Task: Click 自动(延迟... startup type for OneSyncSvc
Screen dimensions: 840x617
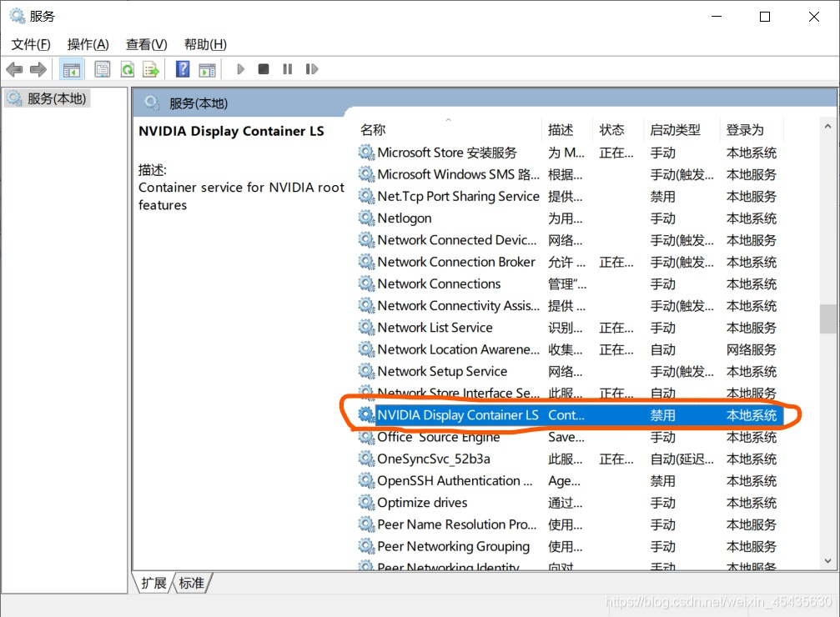Action: [682, 459]
